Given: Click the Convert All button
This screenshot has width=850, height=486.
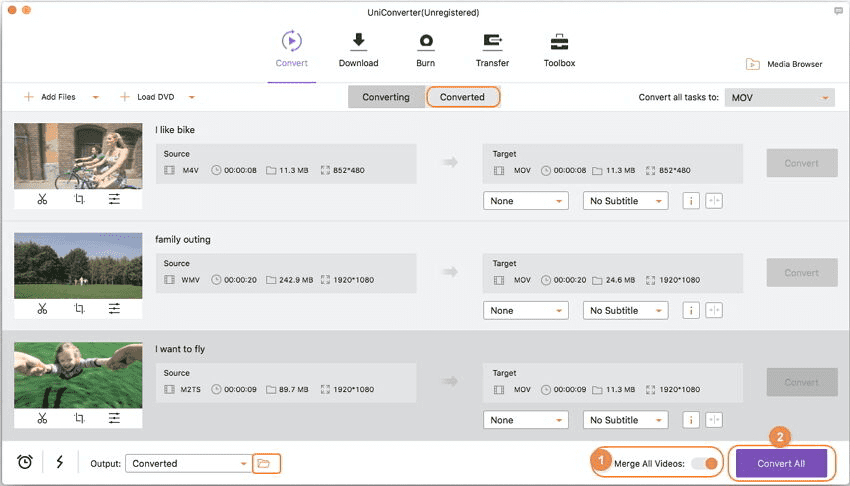Looking at the screenshot, I should [781, 463].
